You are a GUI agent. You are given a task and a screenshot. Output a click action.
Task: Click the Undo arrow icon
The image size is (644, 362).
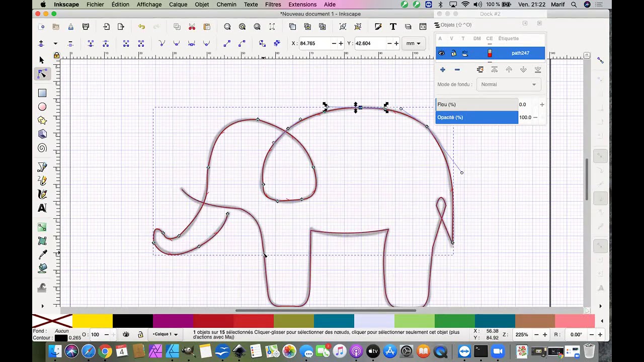141,27
